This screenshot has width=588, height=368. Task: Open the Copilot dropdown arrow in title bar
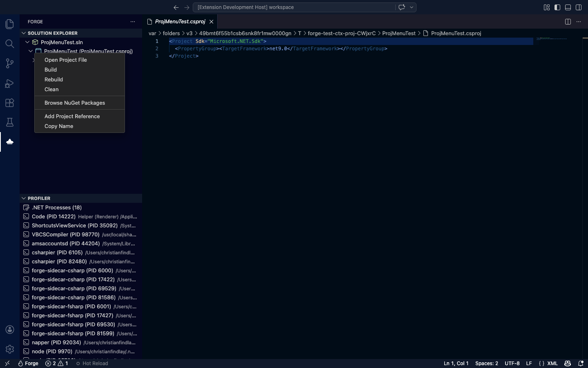412,7
